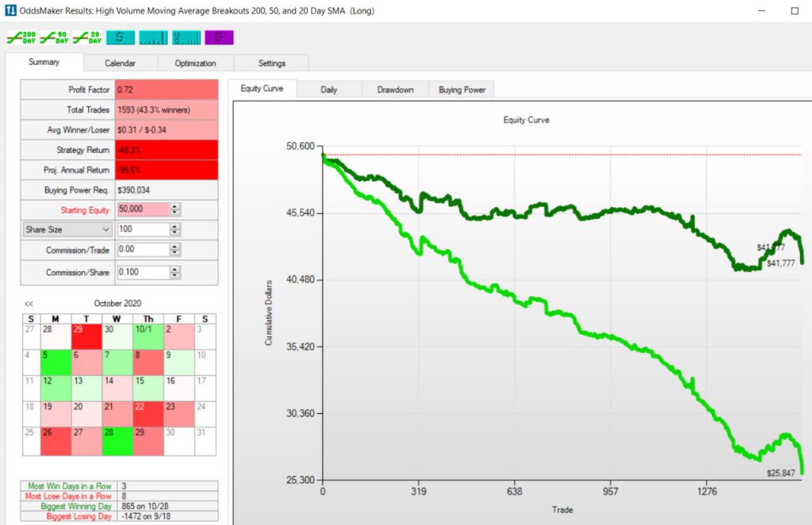812x525 pixels.
Task: Select September 28 on the calendar
Action: click(x=56, y=336)
